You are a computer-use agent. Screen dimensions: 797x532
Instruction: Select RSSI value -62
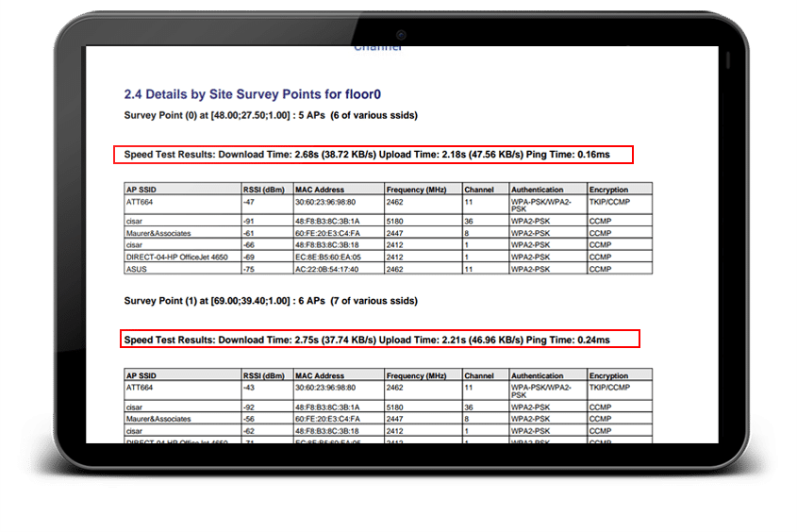(x=249, y=431)
